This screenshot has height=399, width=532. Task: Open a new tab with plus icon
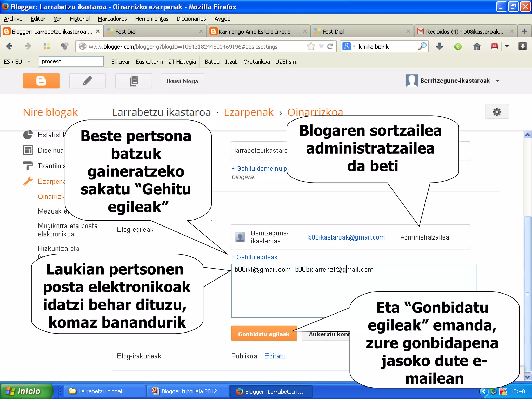pos(524,31)
